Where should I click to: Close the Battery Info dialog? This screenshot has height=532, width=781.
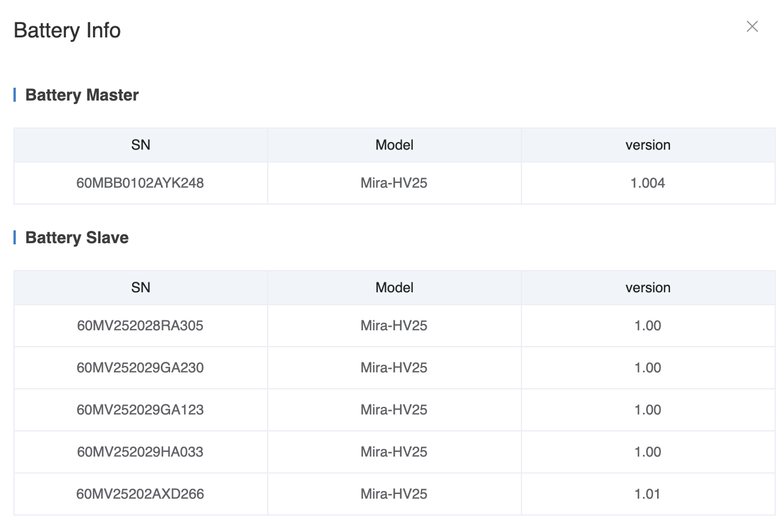click(x=752, y=27)
